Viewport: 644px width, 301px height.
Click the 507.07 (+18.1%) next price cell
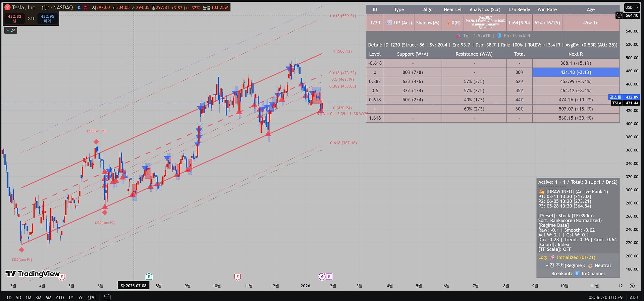coord(576,109)
